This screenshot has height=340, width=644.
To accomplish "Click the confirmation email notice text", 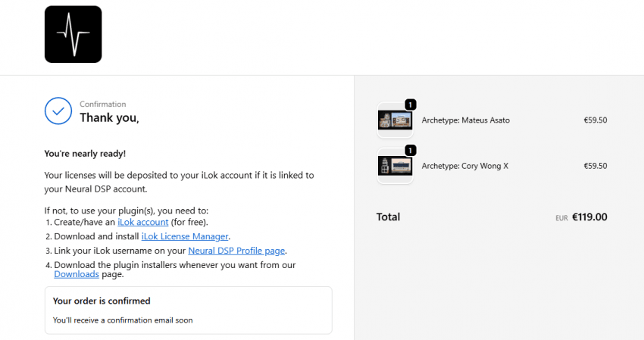I will point(123,320).
